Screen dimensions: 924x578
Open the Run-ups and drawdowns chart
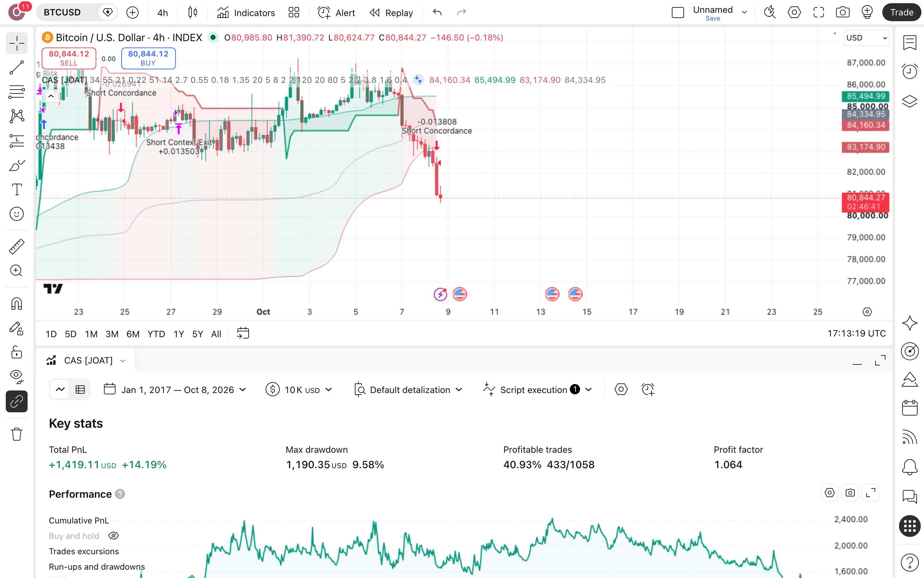97,566
